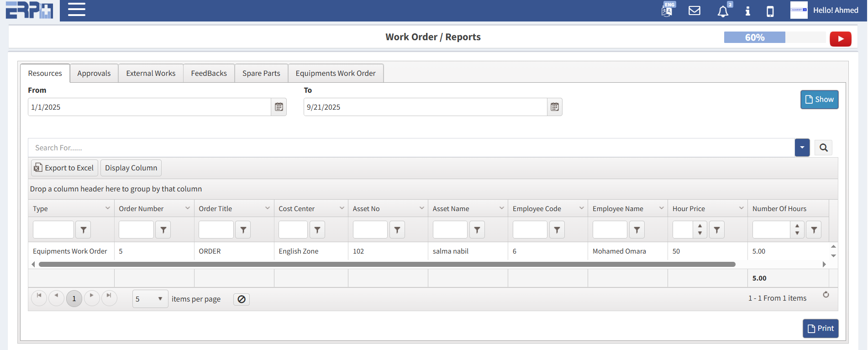Switch to the Spare Parts tab
Viewport: 868px width, 350px height.
click(261, 73)
